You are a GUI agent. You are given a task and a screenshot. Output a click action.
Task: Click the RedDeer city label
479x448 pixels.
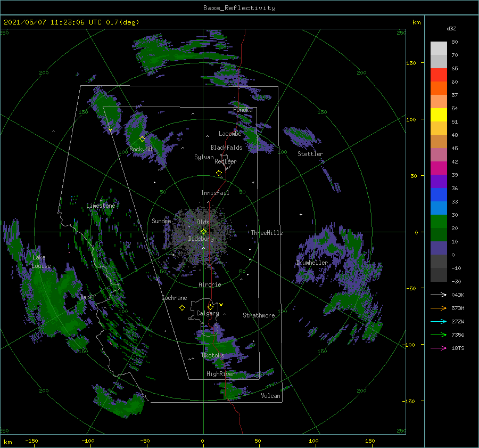pos(226,161)
